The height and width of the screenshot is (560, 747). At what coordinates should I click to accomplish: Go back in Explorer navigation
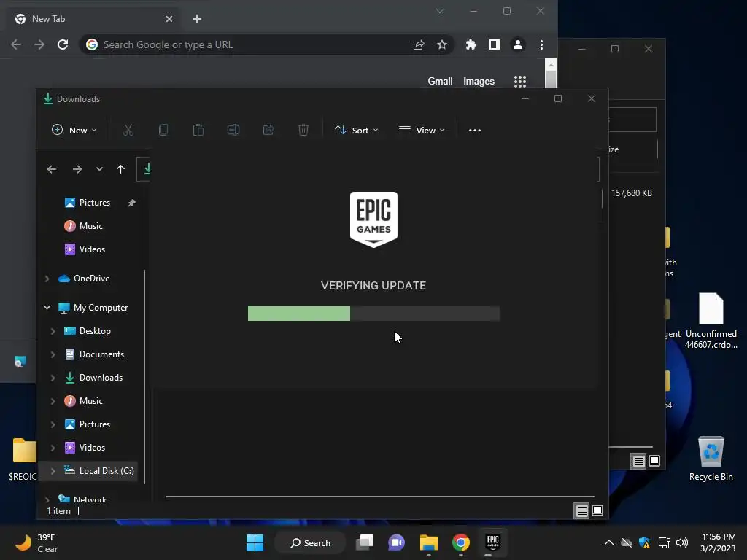(x=52, y=169)
